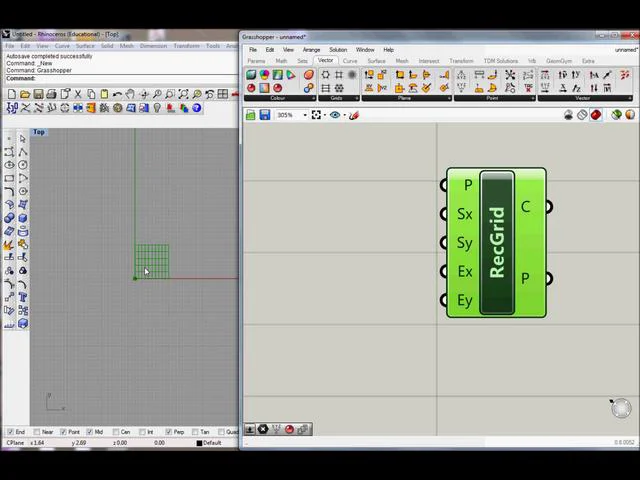Screen dimensions: 640x480
Task: Click the orange preview sphere icon at far right
Action: [630, 115]
